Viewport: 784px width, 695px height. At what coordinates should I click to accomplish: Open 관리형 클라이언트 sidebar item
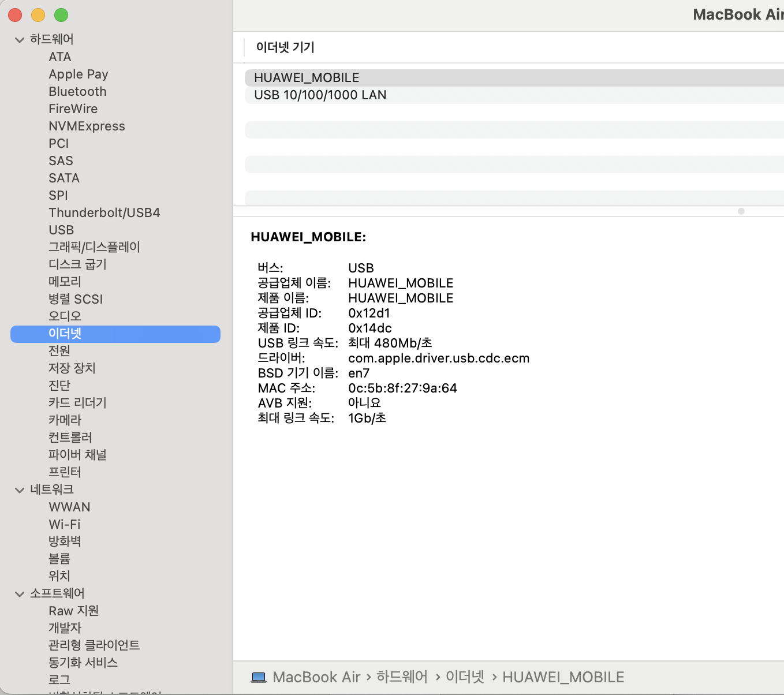click(x=94, y=645)
